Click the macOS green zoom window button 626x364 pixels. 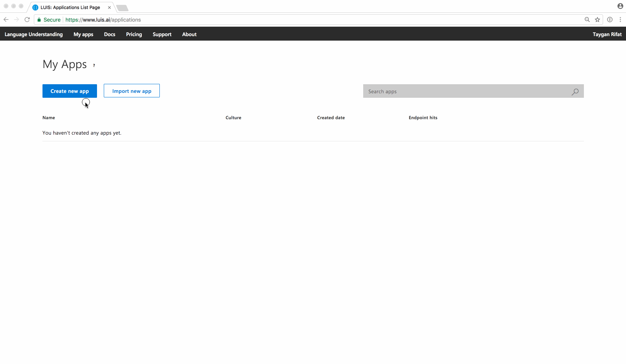pyautogui.click(x=21, y=6)
